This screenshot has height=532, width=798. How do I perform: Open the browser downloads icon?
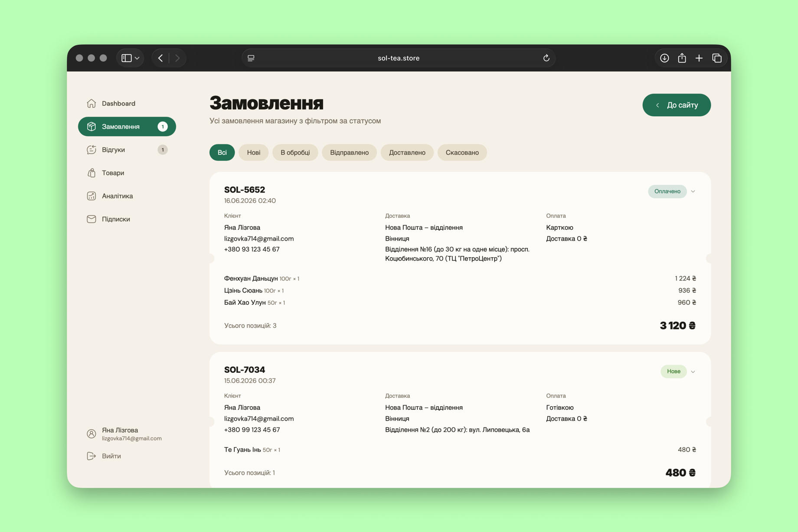pyautogui.click(x=664, y=58)
